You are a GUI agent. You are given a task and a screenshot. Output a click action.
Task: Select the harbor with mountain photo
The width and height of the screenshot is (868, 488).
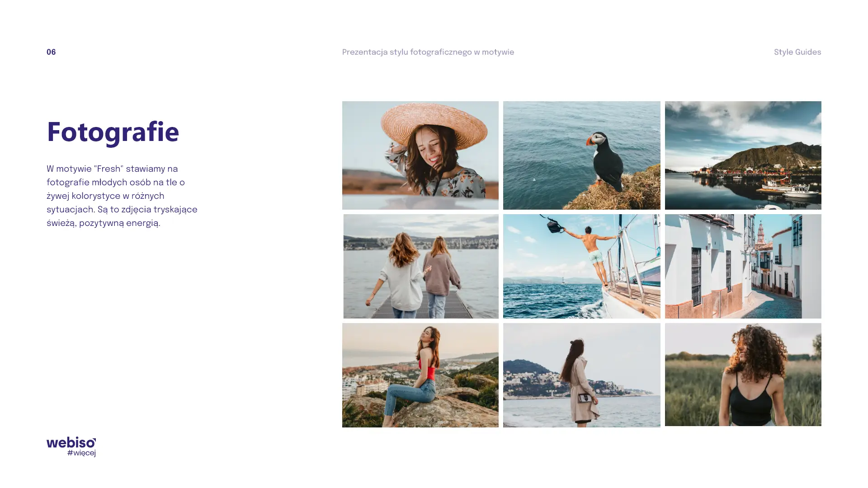743,155
